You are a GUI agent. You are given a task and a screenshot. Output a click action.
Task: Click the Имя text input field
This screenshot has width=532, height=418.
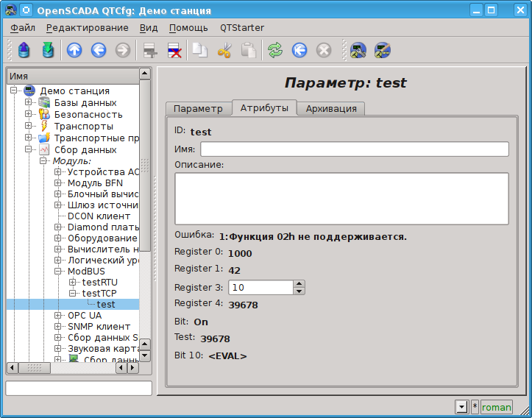(354, 149)
